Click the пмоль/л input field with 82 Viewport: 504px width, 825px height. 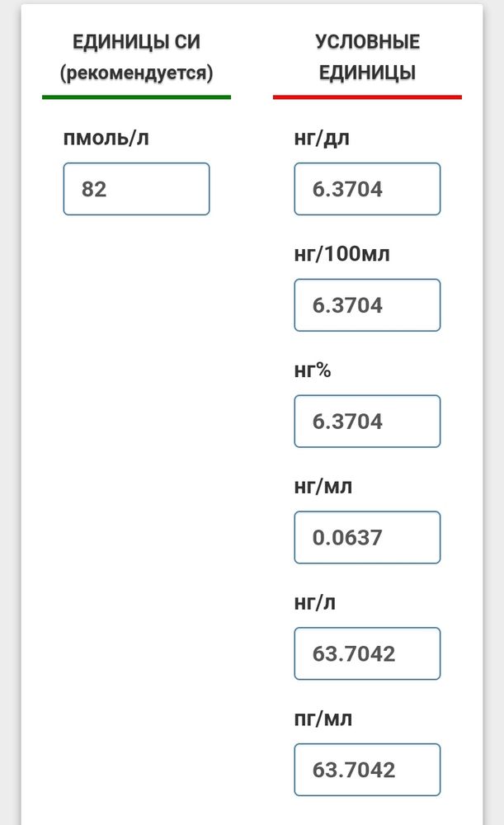(136, 189)
